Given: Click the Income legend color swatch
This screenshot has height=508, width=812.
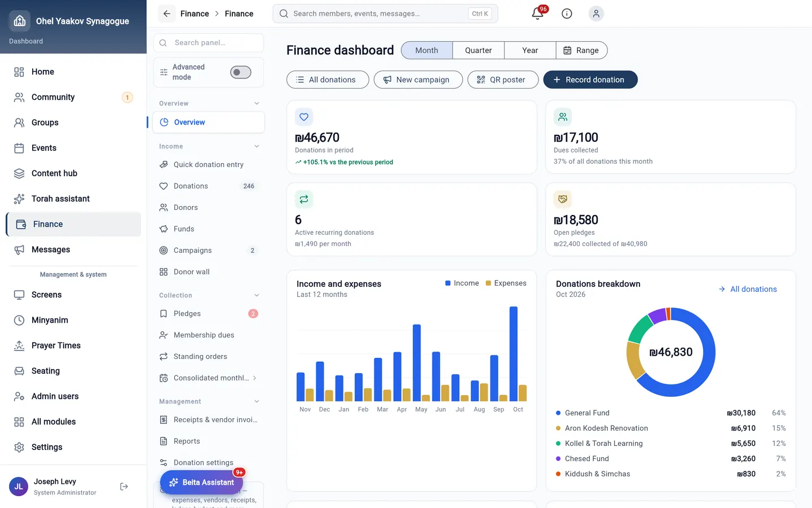Looking at the screenshot, I should [x=448, y=283].
